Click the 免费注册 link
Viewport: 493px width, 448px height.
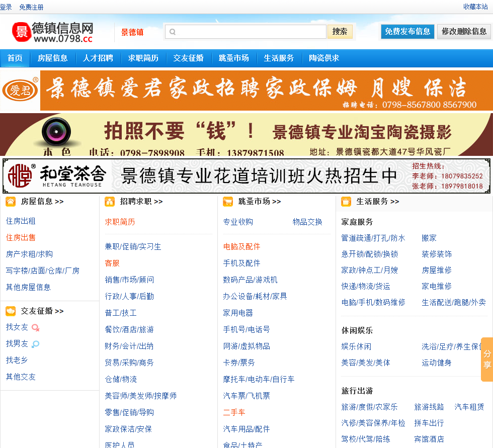(x=31, y=7)
